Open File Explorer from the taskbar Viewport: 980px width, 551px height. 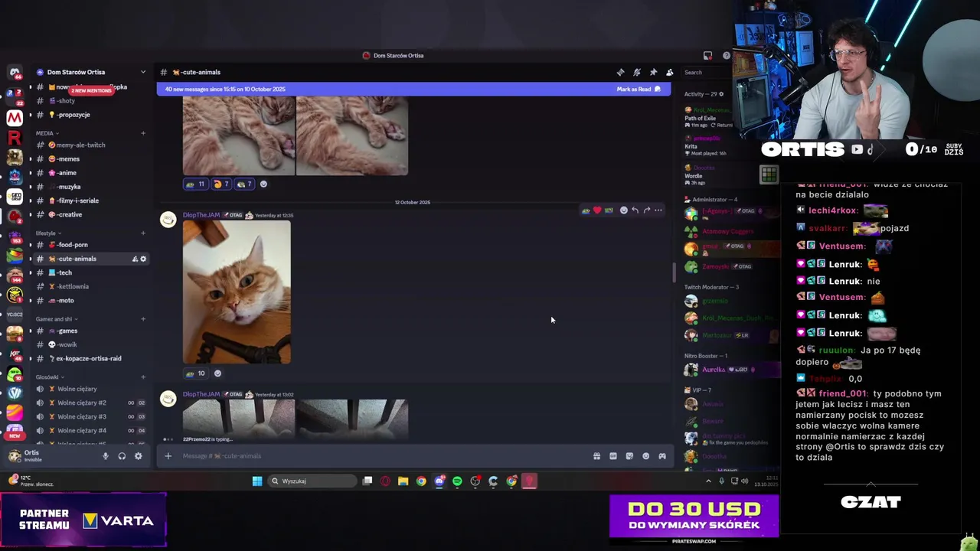click(403, 481)
